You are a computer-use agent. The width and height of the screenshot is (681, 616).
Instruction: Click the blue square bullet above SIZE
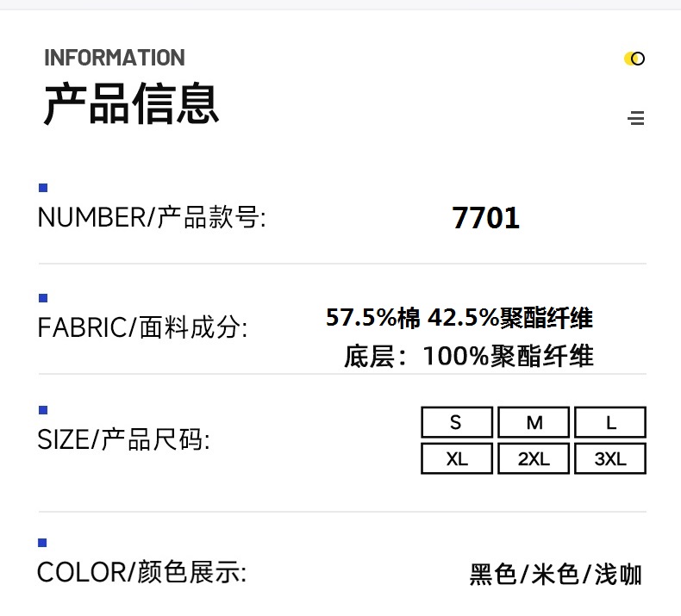[43, 409]
